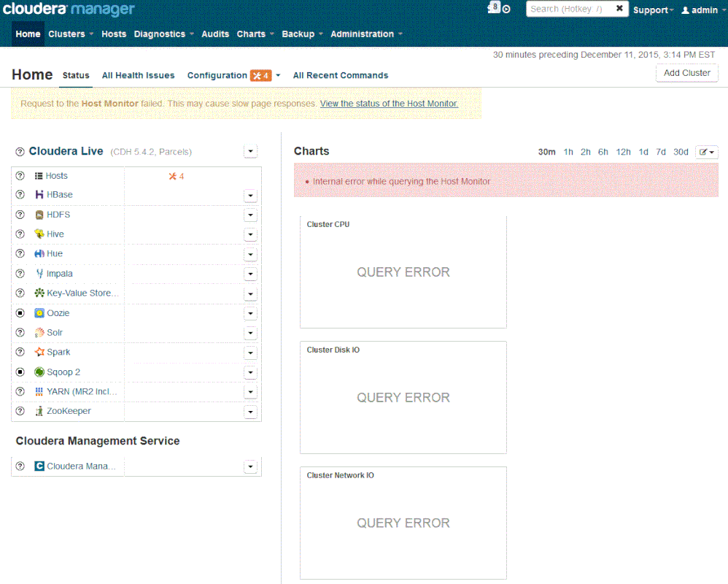Viewport: 728px width, 584px height.
Task: Open the Administration menu
Action: 366,34
